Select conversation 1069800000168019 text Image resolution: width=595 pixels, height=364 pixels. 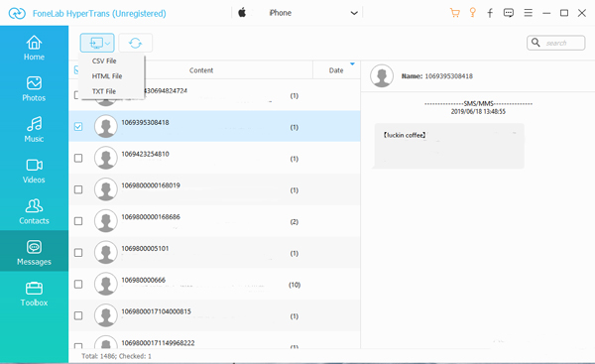tap(151, 185)
